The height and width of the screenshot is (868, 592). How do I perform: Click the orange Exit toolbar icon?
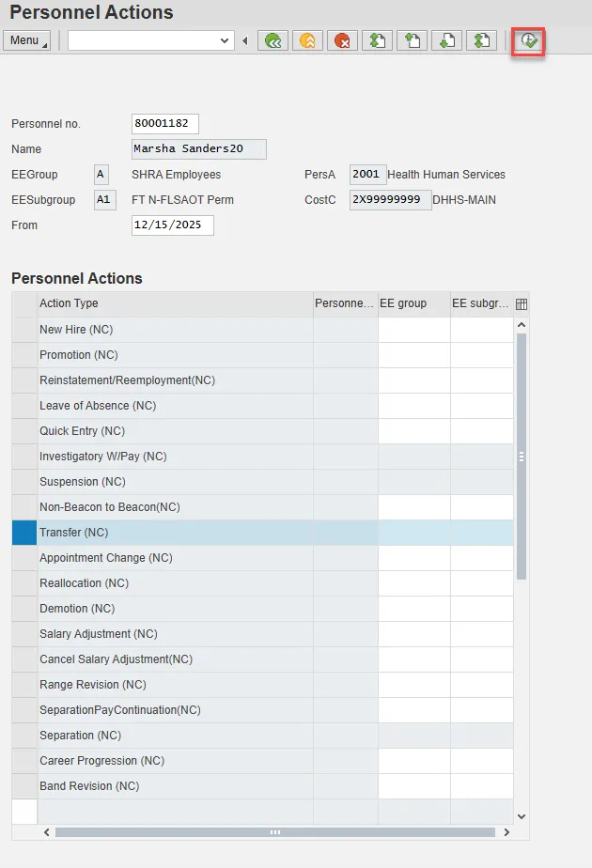307,40
